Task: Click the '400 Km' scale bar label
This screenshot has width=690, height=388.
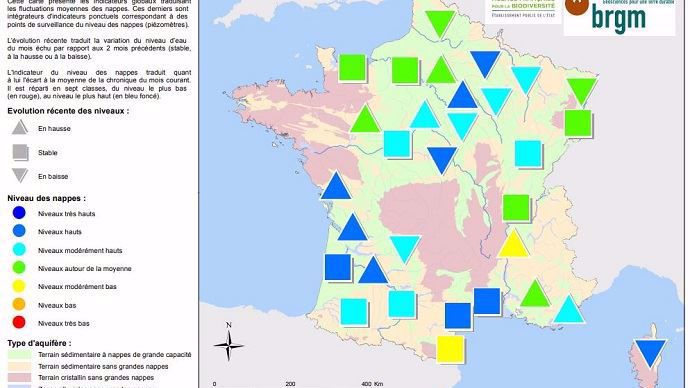Action: (371, 384)
